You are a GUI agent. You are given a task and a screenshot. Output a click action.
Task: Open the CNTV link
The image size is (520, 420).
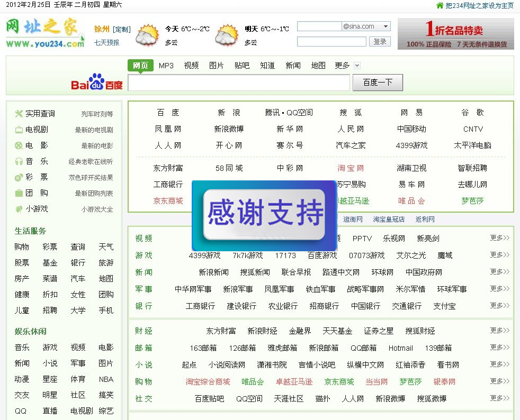473,129
